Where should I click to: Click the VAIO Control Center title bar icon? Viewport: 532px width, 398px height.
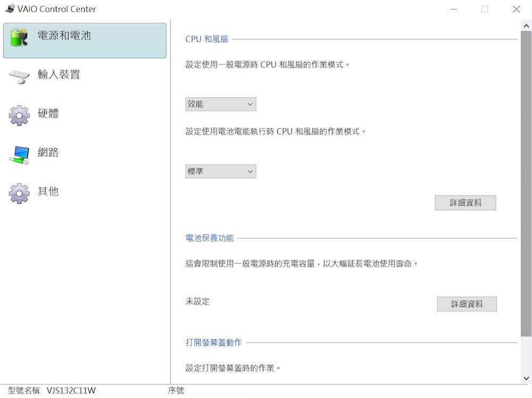[10, 9]
